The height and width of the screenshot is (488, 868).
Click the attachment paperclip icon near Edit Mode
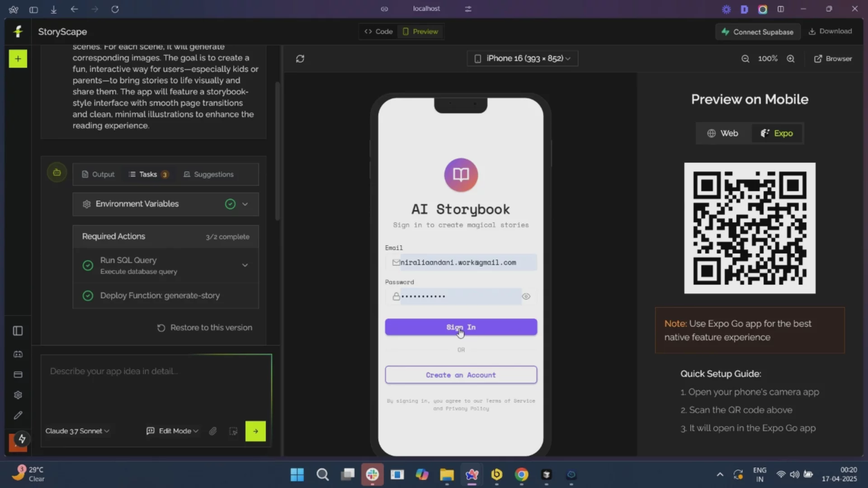pos(213,431)
